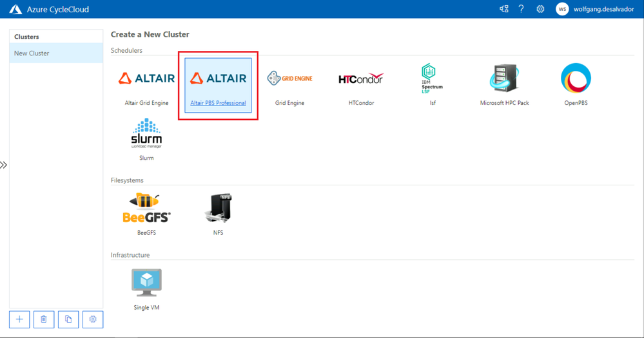
Task: Choose the IBM Spectrum LSF icon
Action: (x=432, y=79)
